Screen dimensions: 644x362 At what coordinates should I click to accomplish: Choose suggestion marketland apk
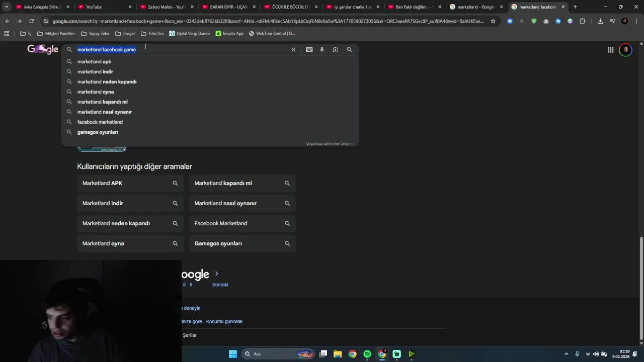point(210,62)
